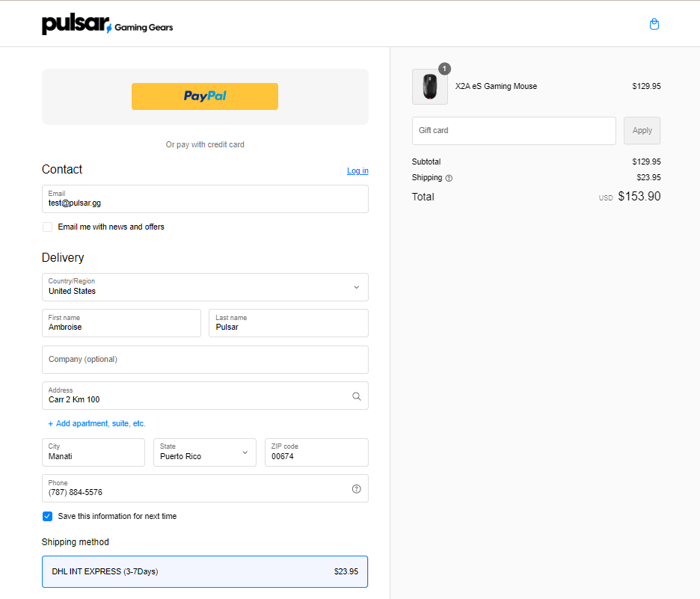Click the Shipping info question icon
The height and width of the screenshot is (599, 700).
point(449,178)
